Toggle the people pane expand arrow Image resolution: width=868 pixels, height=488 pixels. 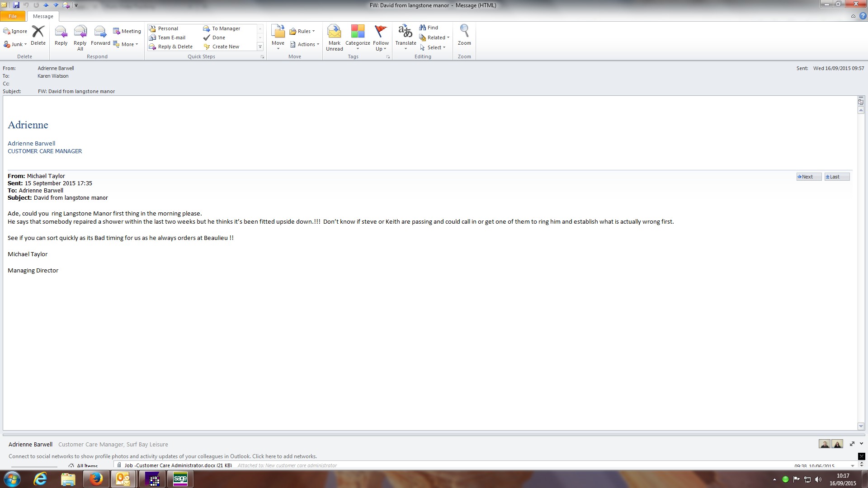[x=861, y=444]
